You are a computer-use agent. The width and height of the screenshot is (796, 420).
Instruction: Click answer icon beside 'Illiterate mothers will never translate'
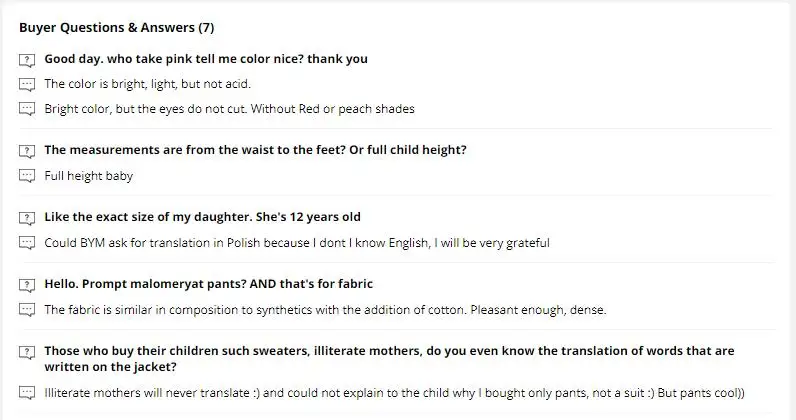click(27, 394)
